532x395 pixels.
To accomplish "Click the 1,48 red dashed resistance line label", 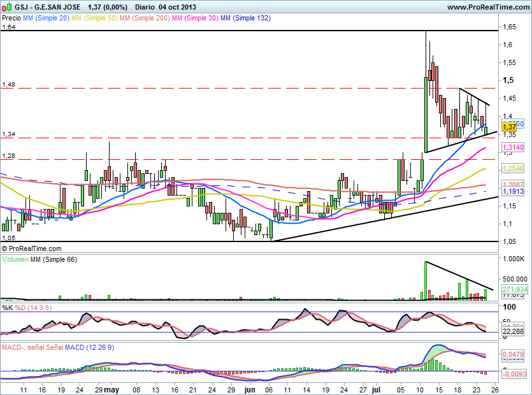I will (9, 85).
